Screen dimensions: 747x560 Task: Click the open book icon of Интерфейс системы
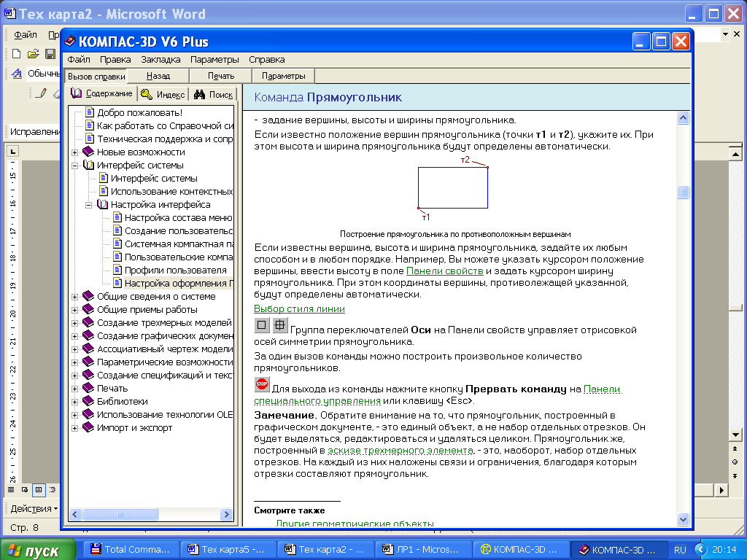click(88, 165)
